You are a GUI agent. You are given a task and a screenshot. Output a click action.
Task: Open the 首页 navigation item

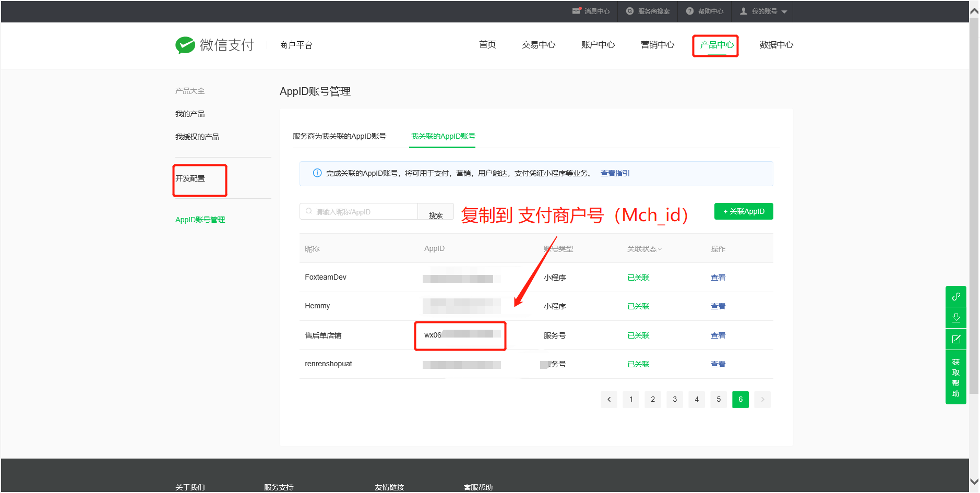coord(487,45)
